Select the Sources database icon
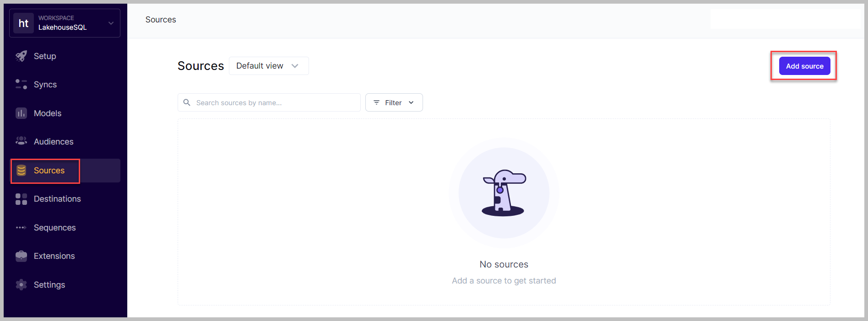Image resolution: width=868 pixels, height=321 pixels. (21, 171)
